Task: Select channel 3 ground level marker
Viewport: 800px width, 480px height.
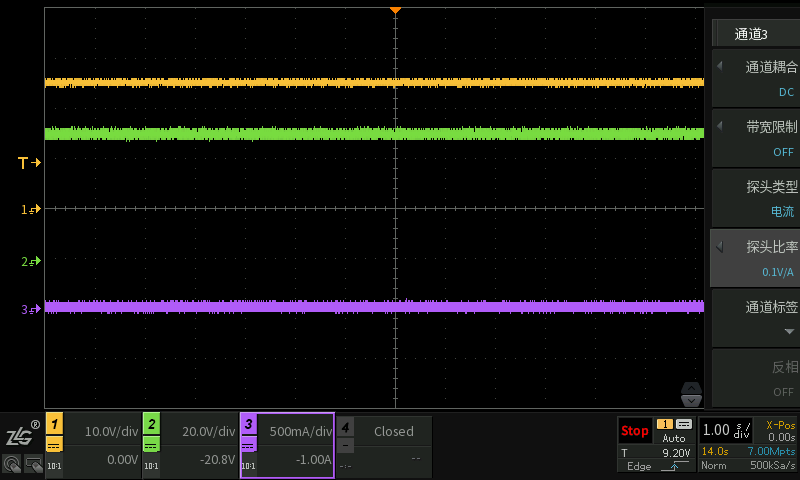Action: click(x=31, y=309)
